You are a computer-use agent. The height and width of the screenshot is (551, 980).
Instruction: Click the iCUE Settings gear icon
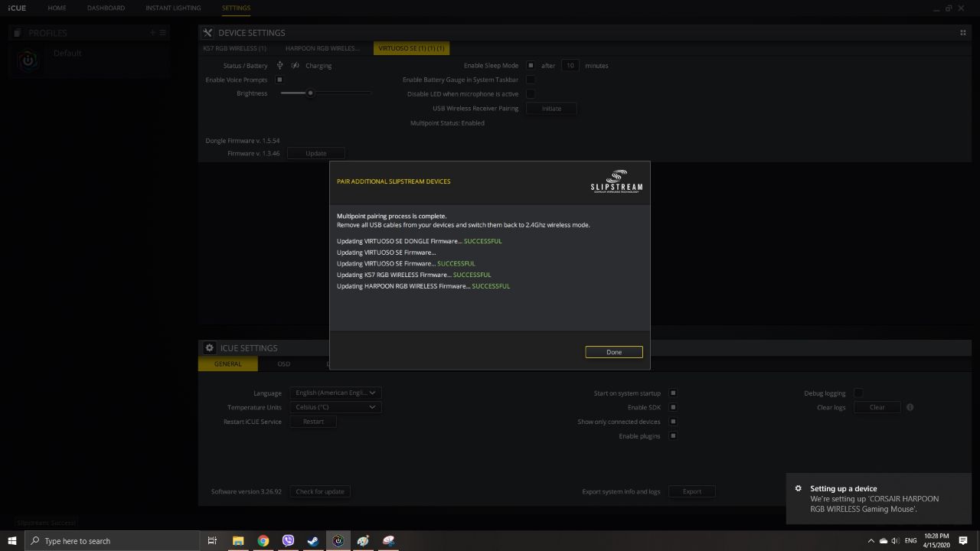pyautogui.click(x=209, y=348)
